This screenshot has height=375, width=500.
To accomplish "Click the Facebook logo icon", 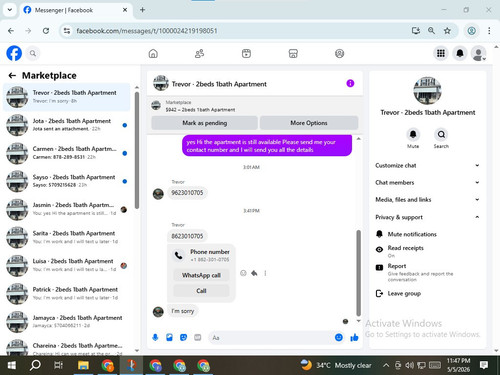I will click(14, 53).
